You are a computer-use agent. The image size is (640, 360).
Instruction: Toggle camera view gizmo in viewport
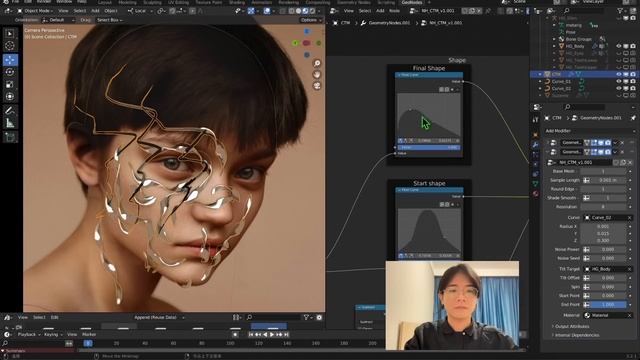coord(317,85)
